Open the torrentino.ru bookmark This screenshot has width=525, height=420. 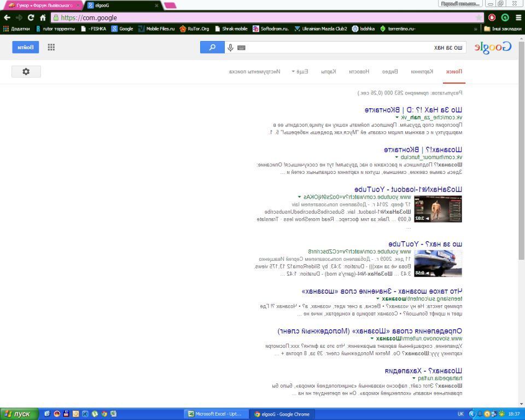(398, 29)
